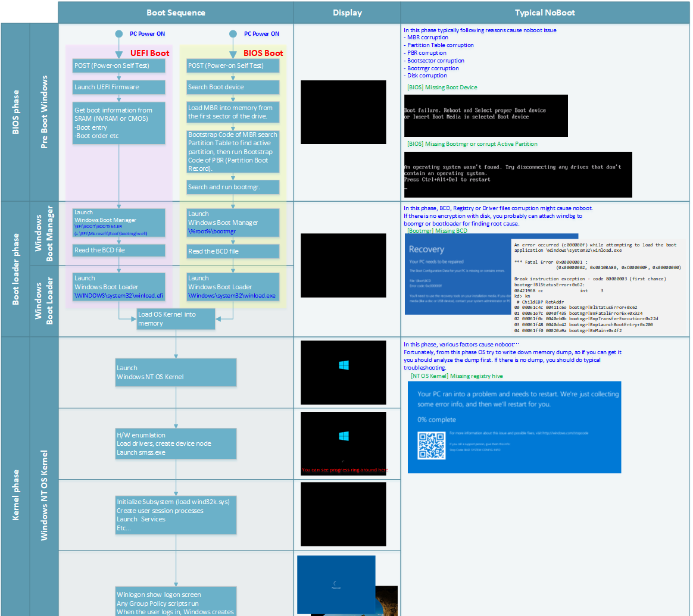Select the red BIOS Boot title
This screenshot has width=693, height=616.
click(x=263, y=53)
